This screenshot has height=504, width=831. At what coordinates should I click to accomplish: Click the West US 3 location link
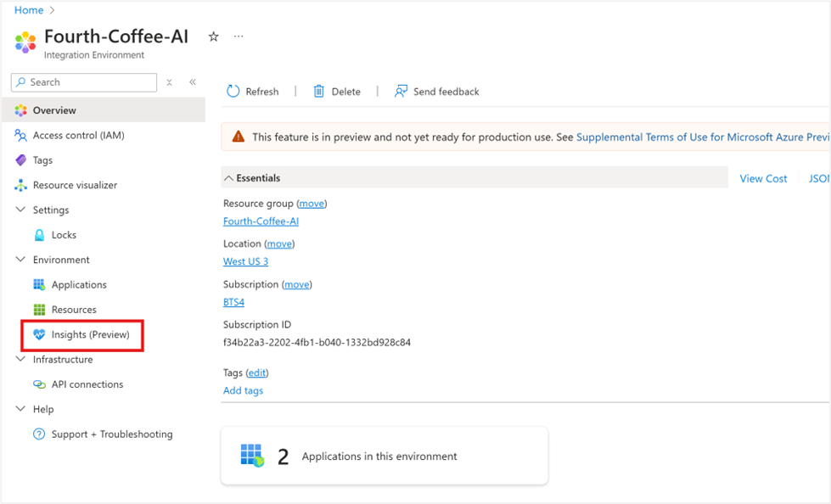[x=245, y=261]
